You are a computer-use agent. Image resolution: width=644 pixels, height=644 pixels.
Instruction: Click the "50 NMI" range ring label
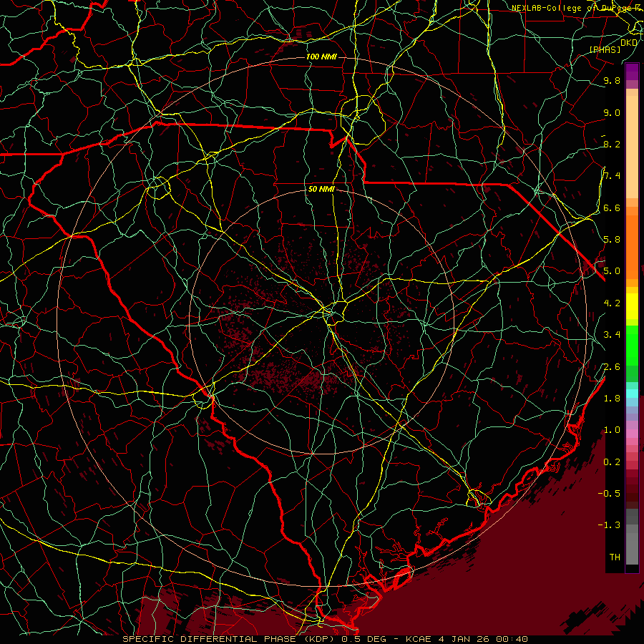coord(321,190)
